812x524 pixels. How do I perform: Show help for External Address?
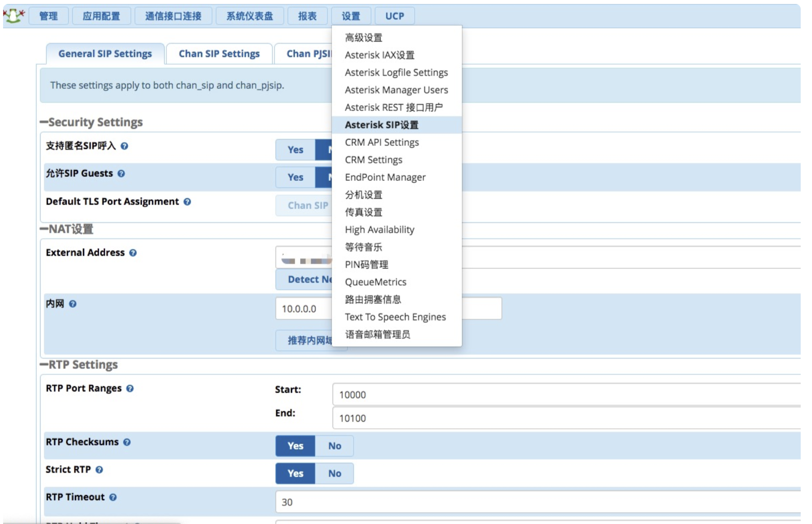pos(133,253)
